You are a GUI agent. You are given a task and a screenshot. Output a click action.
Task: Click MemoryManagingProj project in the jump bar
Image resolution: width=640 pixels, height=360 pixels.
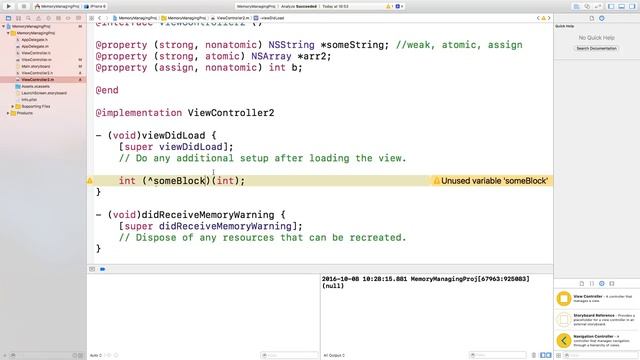[x=135, y=18]
